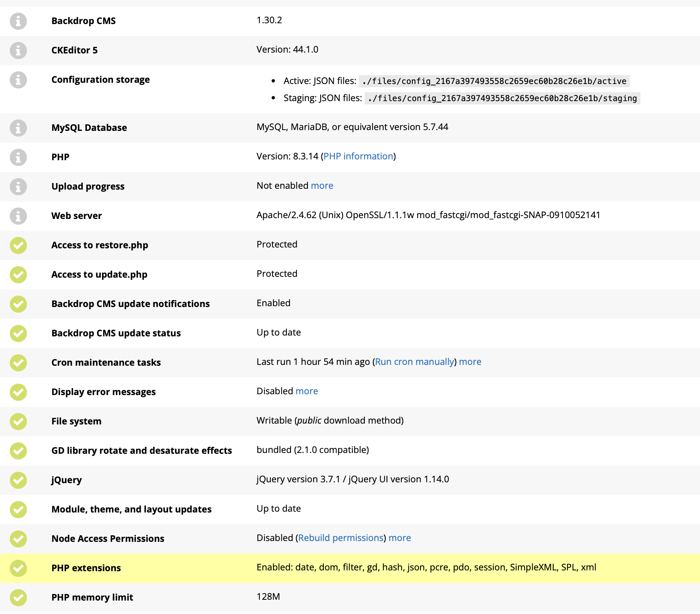Click the enabled PHP extensions list

pyautogui.click(x=426, y=568)
